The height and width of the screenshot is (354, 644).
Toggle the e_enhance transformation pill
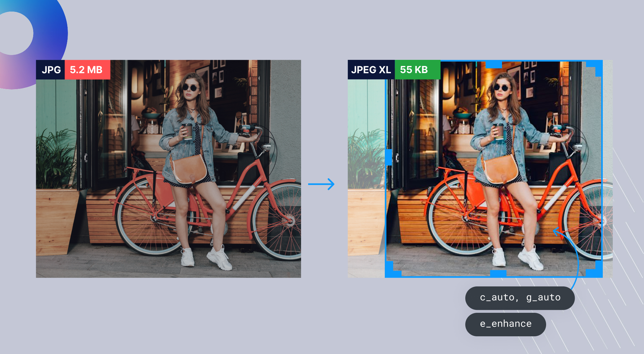[x=506, y=324]
